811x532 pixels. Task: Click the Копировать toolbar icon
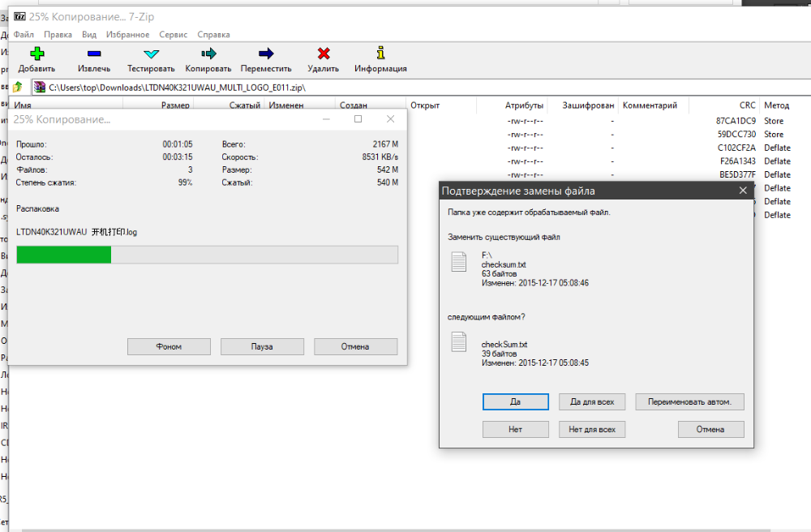208,54
